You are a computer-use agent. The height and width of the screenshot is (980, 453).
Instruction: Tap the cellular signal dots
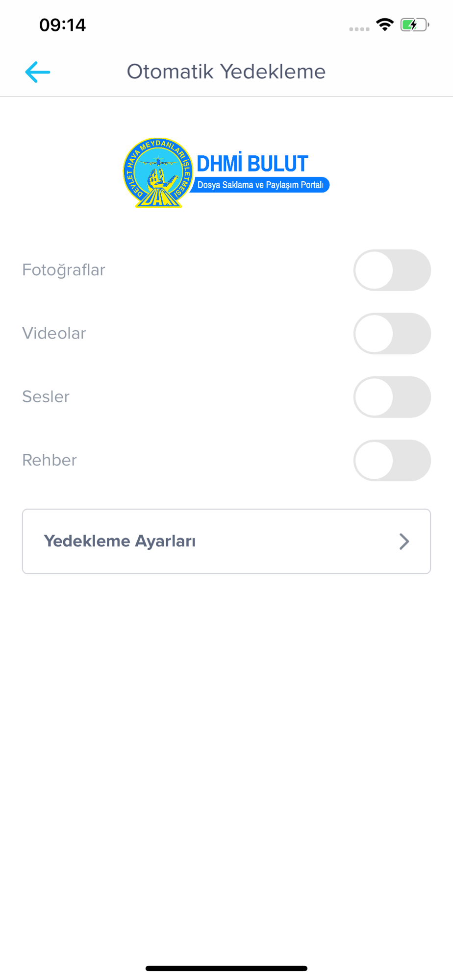tap(359, 29)
